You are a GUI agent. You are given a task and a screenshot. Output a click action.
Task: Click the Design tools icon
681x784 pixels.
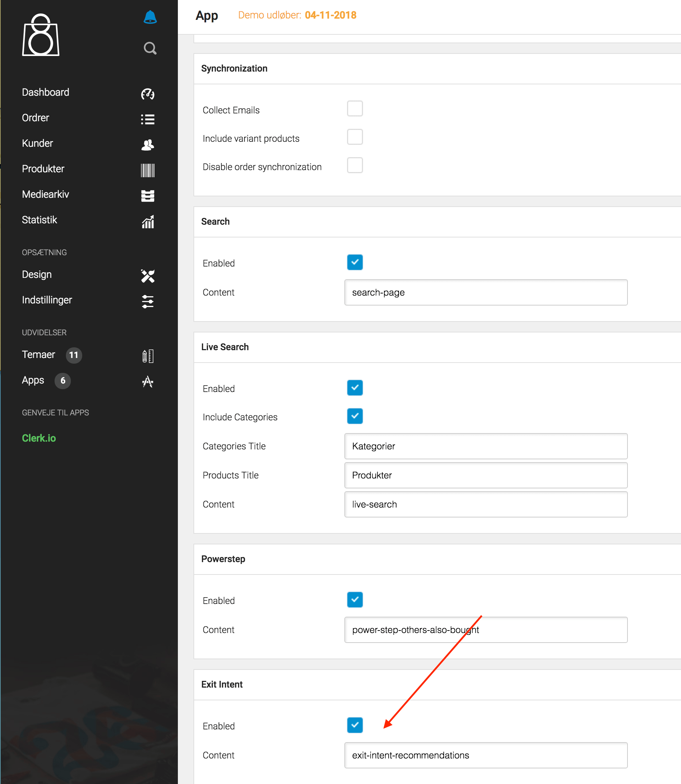click(x=147, y=276)
